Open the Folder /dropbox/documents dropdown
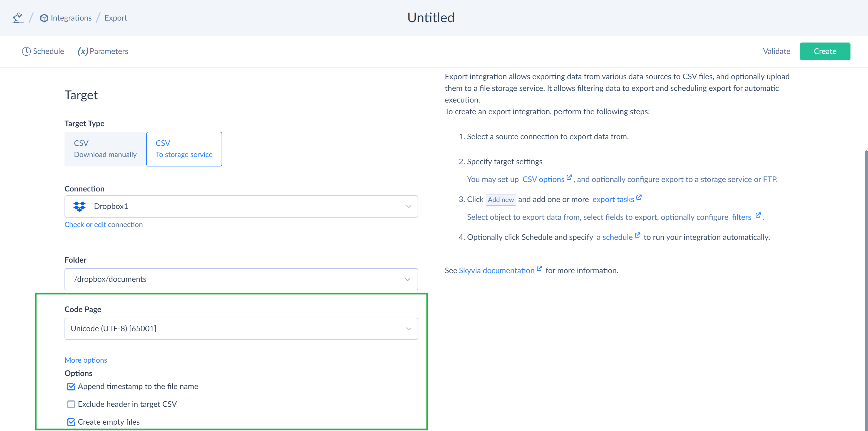 241,279
